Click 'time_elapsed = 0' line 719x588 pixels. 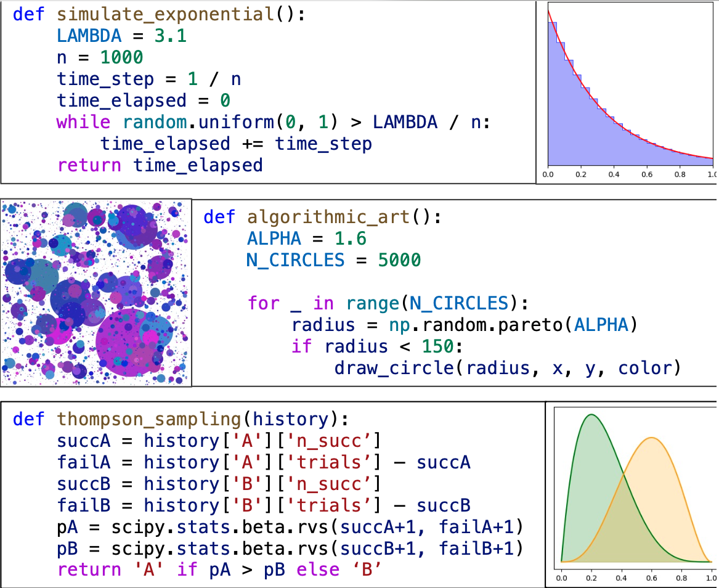pos(144,101)
